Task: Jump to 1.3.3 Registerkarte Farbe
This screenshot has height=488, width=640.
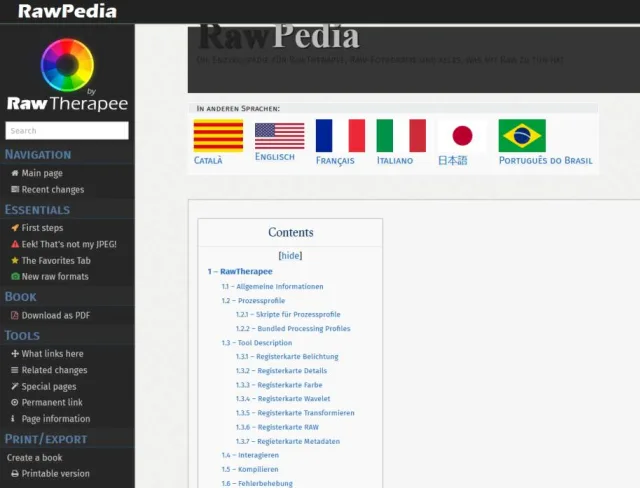Action: coord(279,385)
